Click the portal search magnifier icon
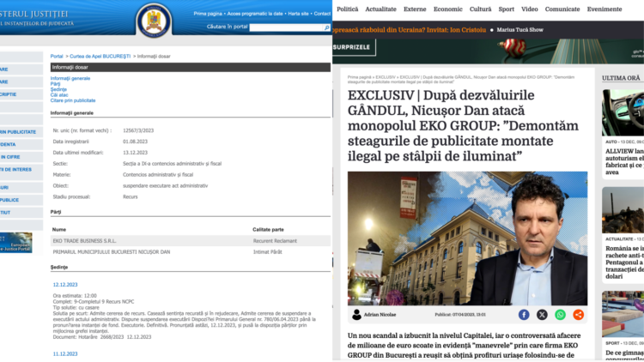Image resolution: width=644 pixels, height=362 pixels. pyautogui.click(x=326, y=27)
